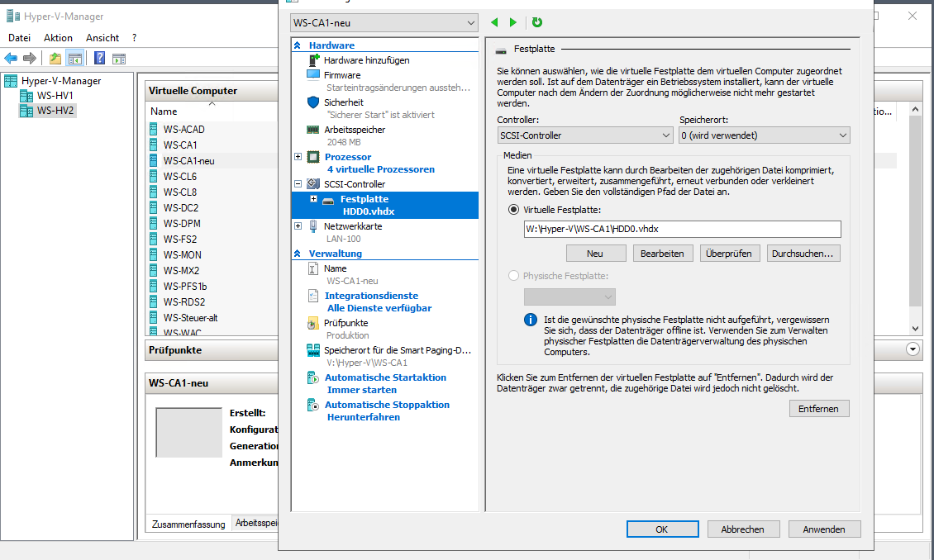Expand the Prüfpunkte panel round arrow
This screenshot has height=560, width=934.
(913, 349)
